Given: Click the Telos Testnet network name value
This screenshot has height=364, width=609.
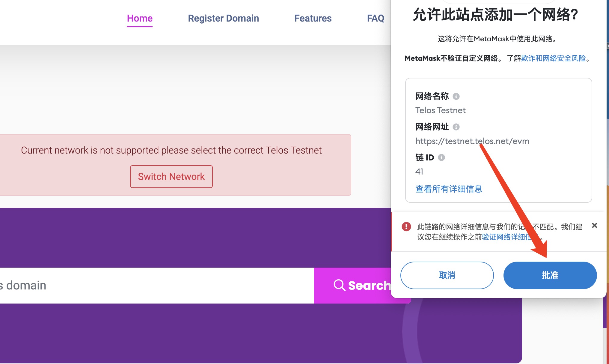Looking at the screenshot, I should 440,110.
